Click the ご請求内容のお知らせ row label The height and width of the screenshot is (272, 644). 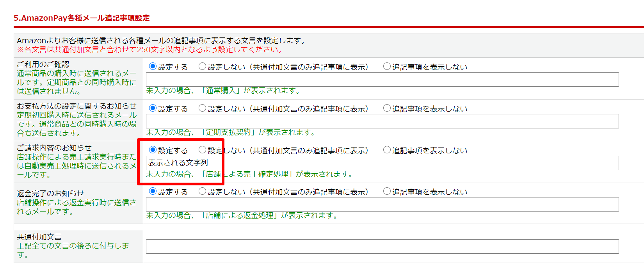tap(54, 148)
